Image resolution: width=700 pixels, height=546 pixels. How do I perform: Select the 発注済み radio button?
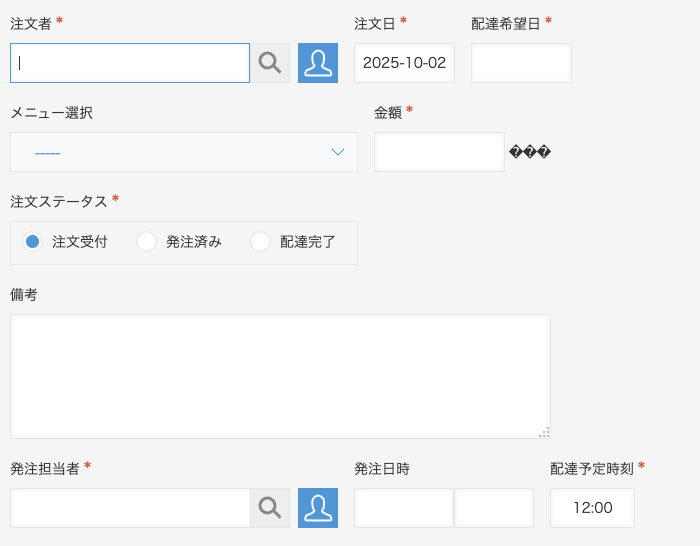click(x=147, y=241)
